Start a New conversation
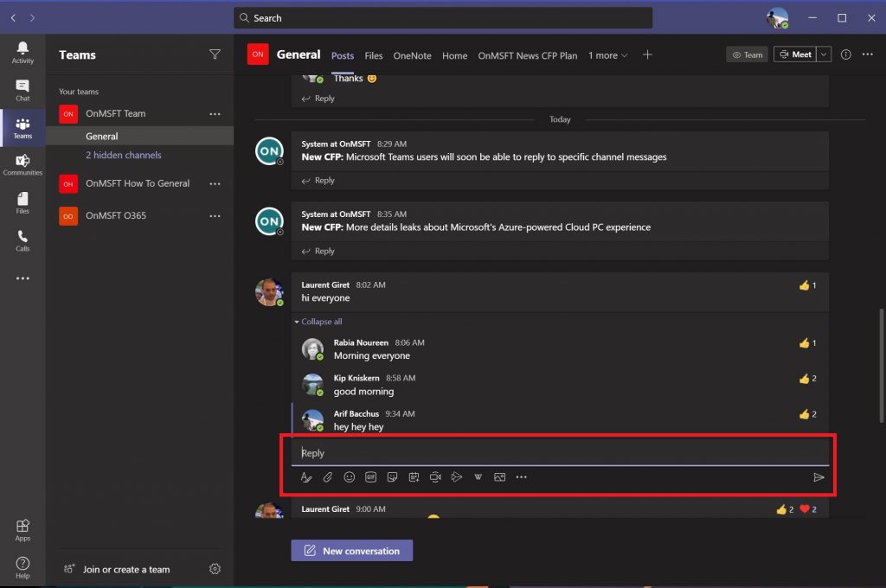The height and width of the screenshot is (588, 886). point(352,551)
